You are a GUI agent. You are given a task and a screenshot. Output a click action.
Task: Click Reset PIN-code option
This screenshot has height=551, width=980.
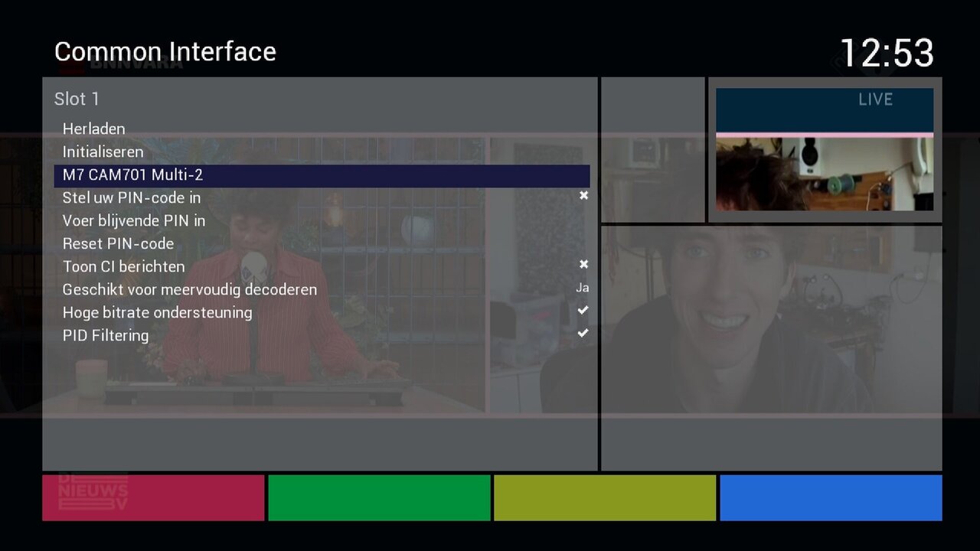[118, 243]
